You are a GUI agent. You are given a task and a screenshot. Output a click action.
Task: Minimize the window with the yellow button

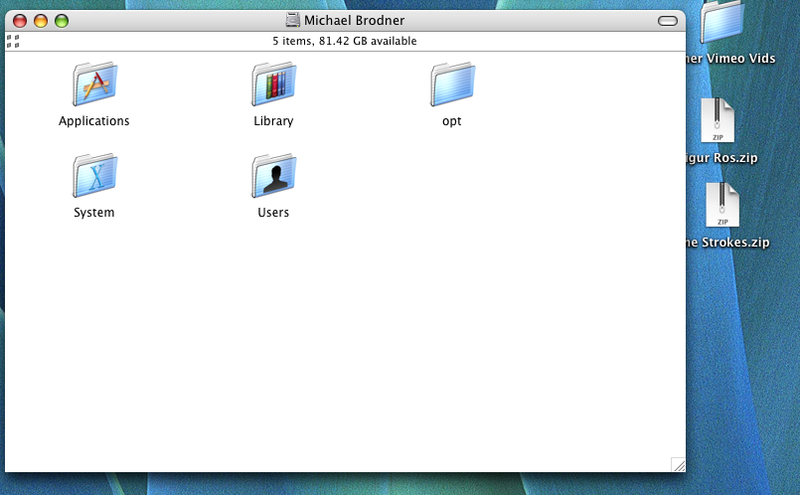click(41, 21)
